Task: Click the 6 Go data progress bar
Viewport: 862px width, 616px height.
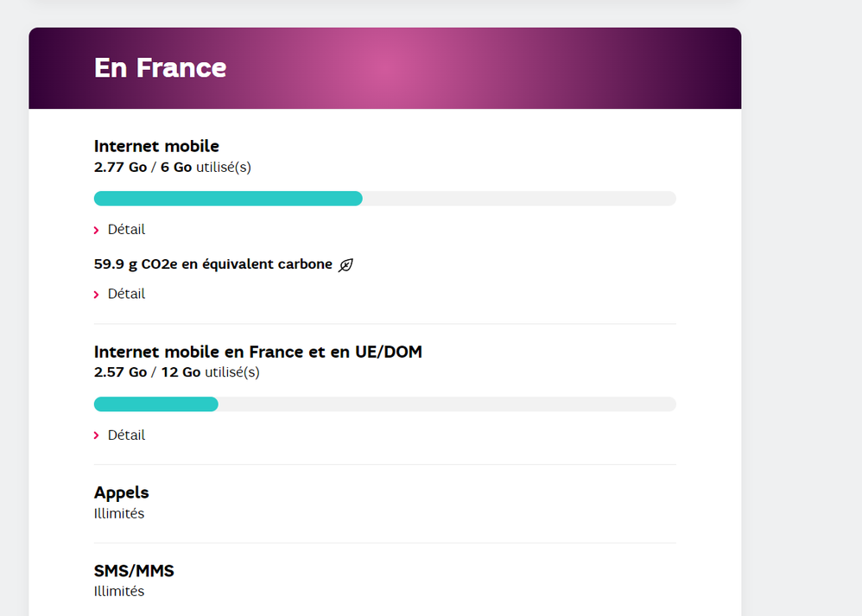Action: click(x=385, y=198)
